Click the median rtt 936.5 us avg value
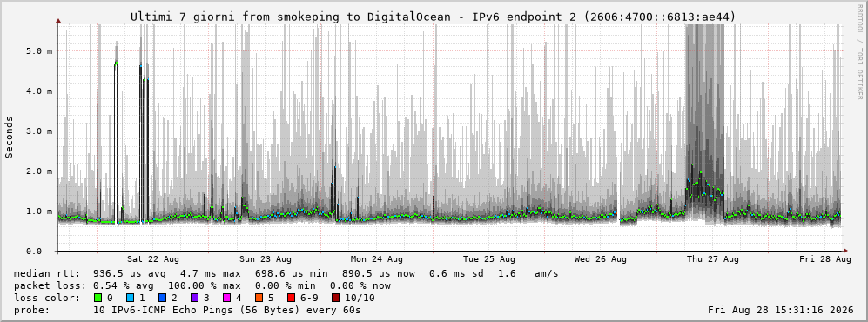This screenshot has width=868, height=322. (129, 274)
